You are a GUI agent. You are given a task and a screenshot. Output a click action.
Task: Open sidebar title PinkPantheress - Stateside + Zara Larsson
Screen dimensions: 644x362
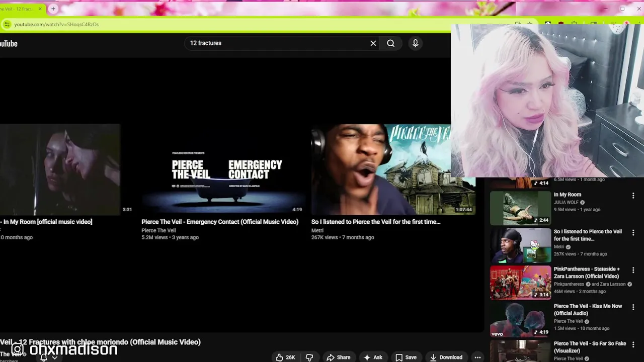coord(587,273)
